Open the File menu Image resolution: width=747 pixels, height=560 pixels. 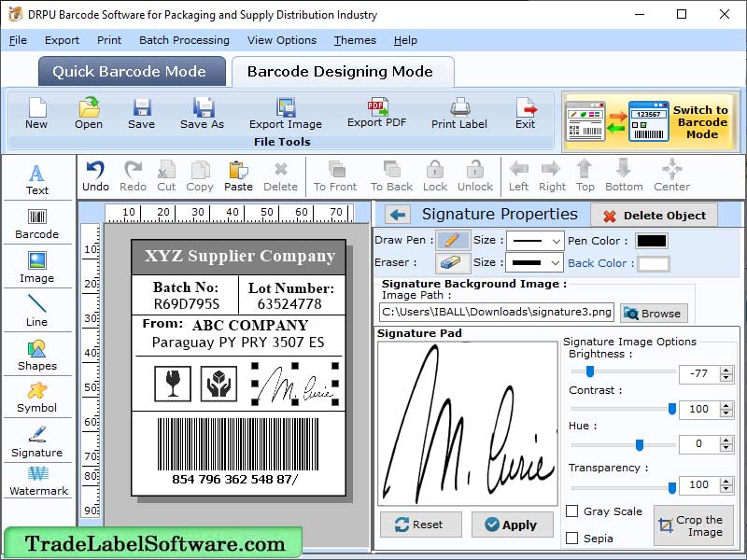pyautogui.click(x=18, y=40)
